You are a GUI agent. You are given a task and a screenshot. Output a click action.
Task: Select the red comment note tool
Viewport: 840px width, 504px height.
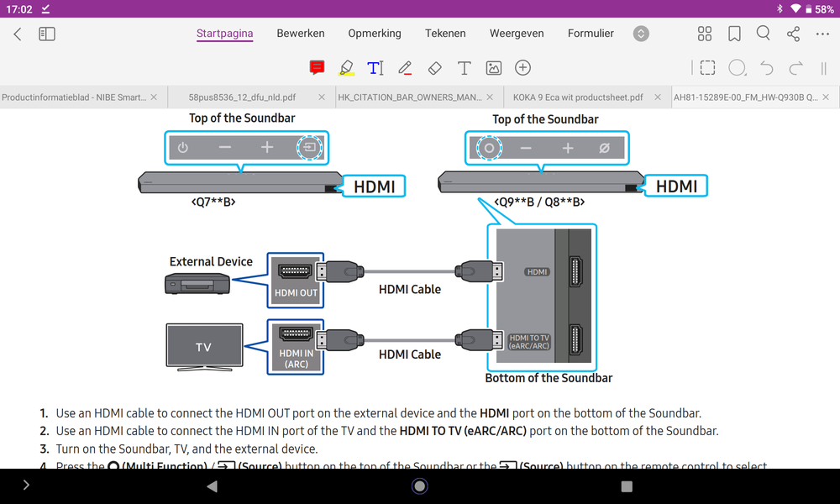click(x=318, y=67)
